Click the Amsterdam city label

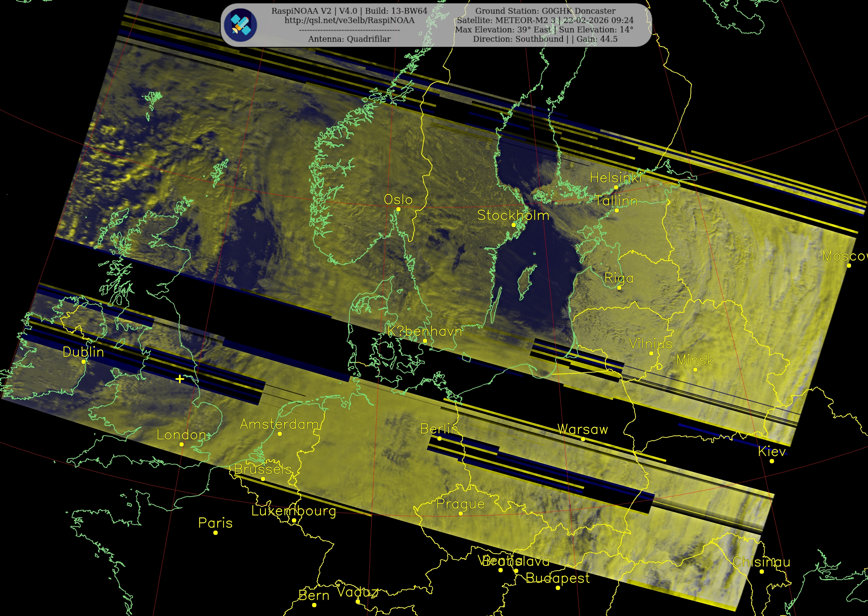(279, 424)
